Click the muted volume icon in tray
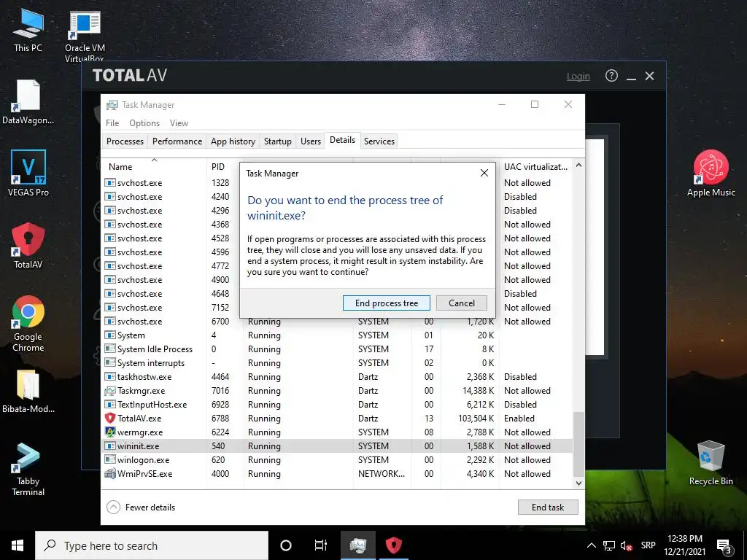 point(626,545)
